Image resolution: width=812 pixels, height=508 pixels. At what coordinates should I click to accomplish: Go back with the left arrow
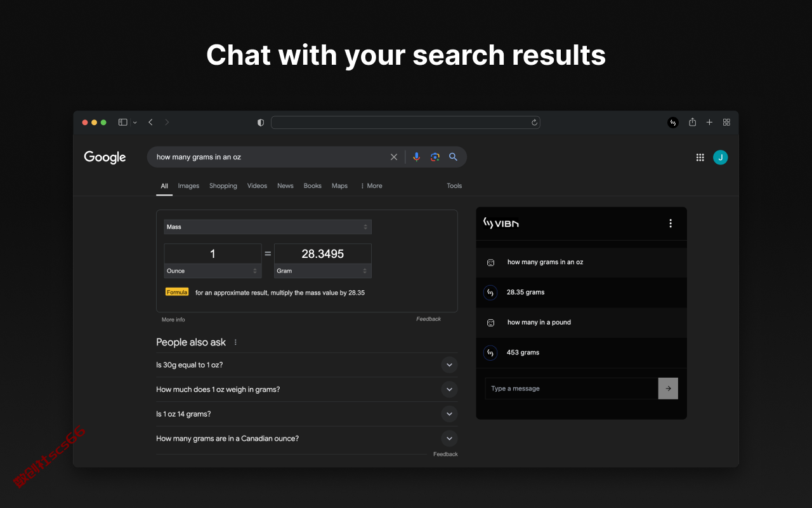point(150,123)
